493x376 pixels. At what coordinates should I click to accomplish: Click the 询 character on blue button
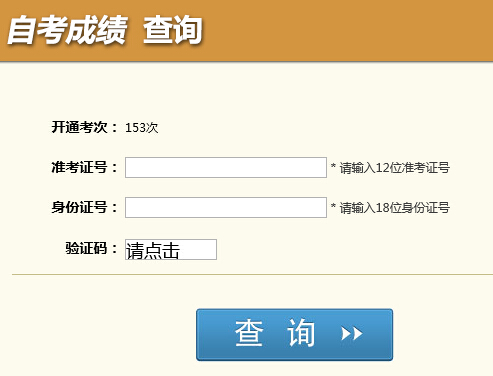[301, 333]
